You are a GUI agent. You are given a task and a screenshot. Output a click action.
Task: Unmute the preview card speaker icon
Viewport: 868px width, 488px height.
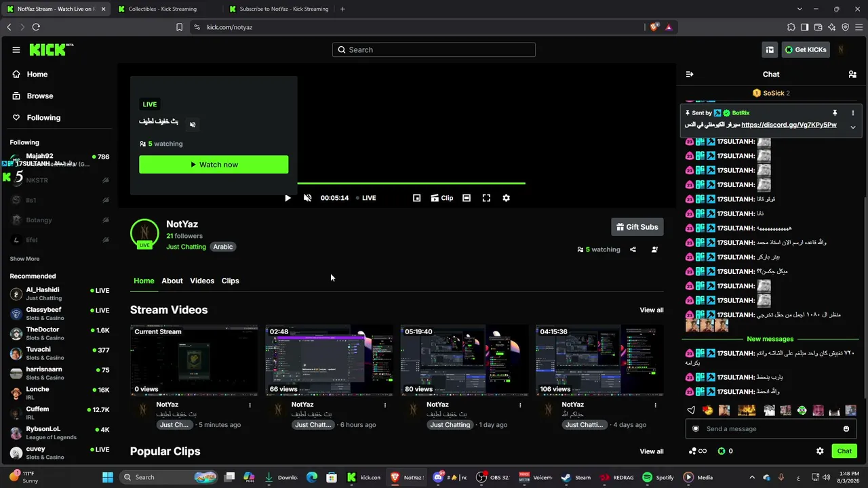(x=193, y=125)
